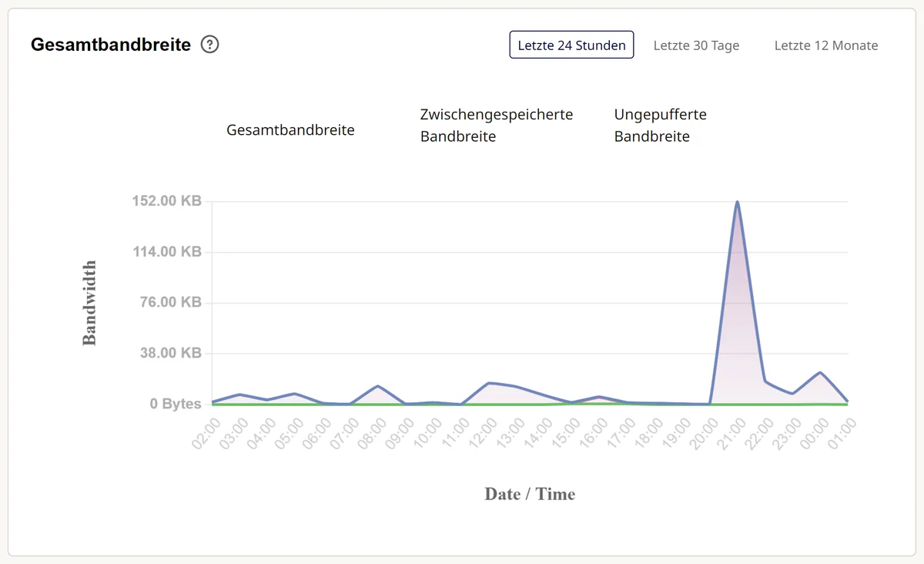Switch to Letzte 30 Tage view
This screenshot has height=564, width=924.
696,45
